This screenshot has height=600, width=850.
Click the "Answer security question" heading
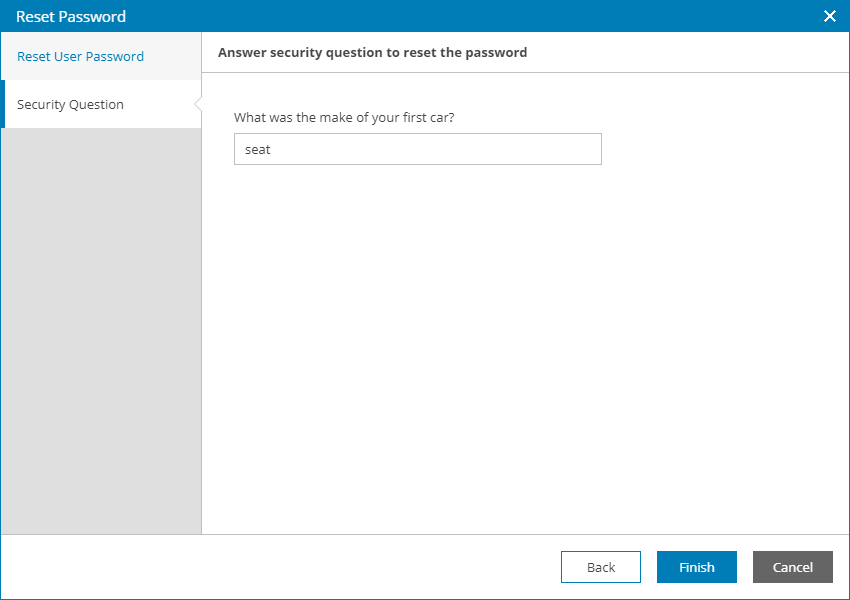coord(372,52)
